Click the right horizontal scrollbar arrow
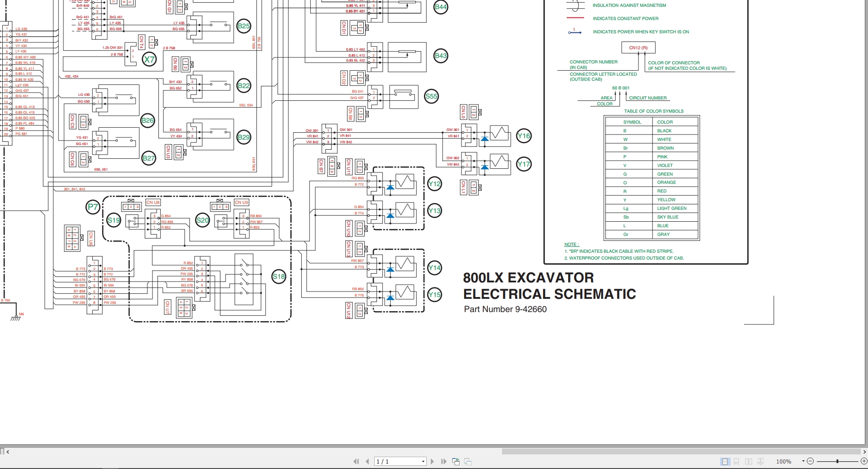This screenshot has width=868, height=469. coord(865,452)
